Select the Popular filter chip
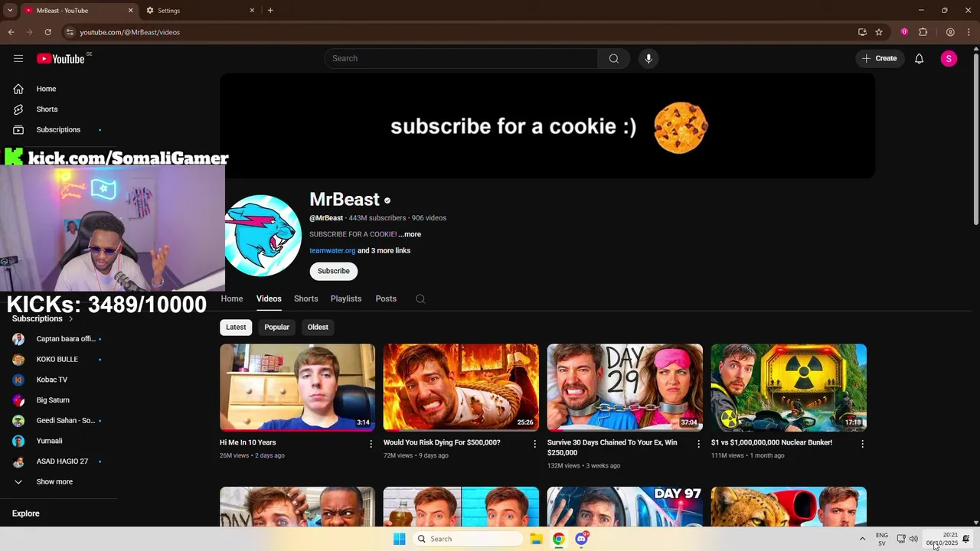The width and height of the screenshot is (980, 551). [276, 327]
